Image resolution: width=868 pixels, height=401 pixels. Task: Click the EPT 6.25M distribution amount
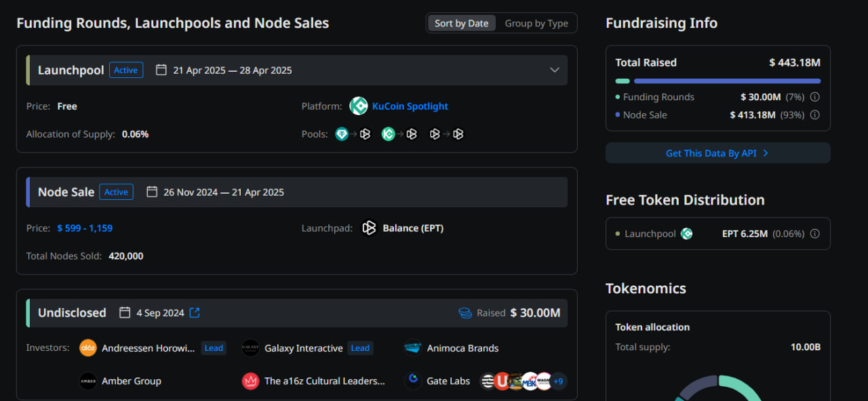(745, 234)
